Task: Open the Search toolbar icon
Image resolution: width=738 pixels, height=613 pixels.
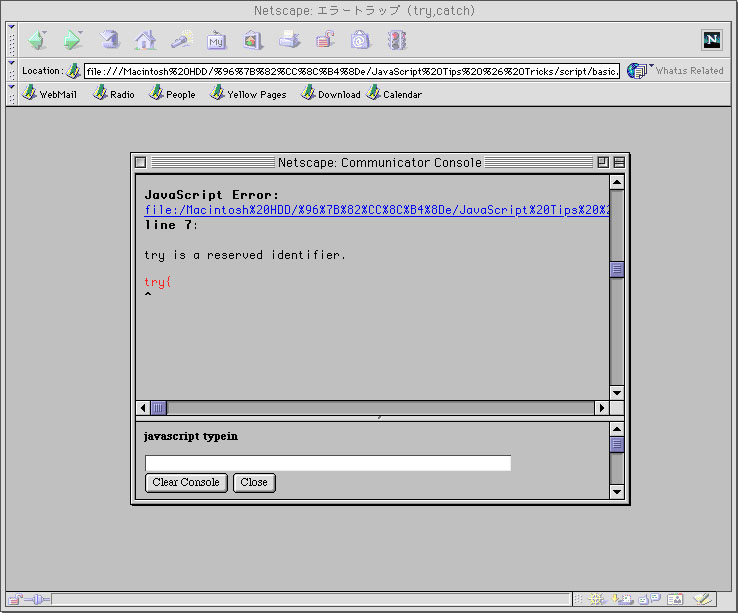Action: point(181,40)
